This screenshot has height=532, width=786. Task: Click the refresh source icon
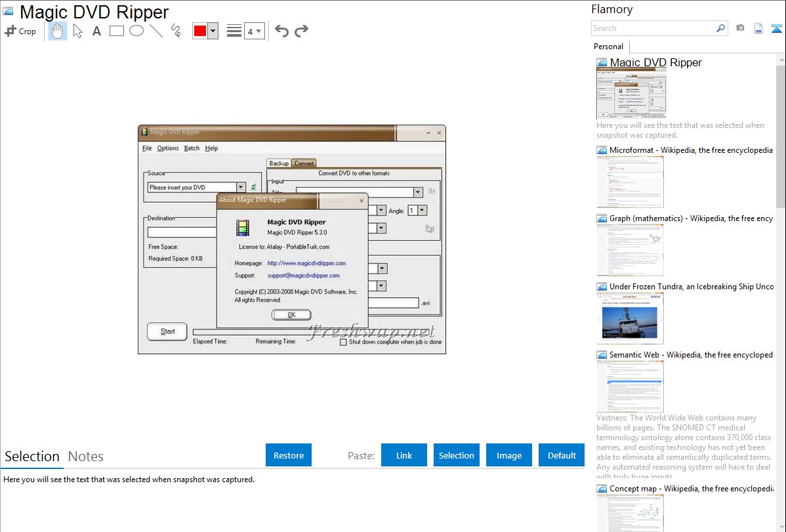click(254, 187)
